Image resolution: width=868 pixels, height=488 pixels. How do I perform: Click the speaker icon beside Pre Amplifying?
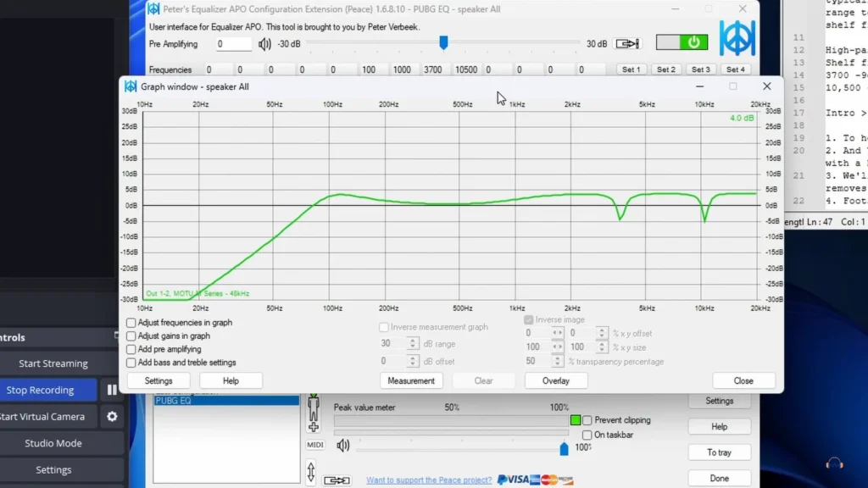264,44
